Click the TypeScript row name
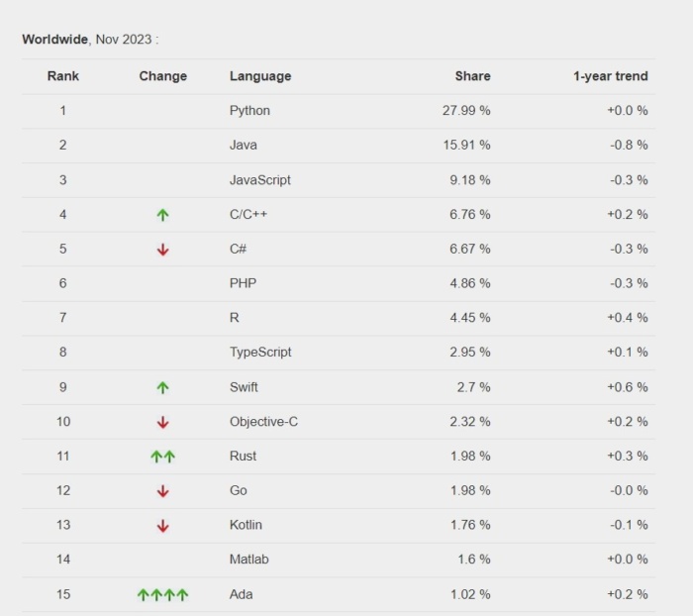The image size is (693, 616). 260,353
